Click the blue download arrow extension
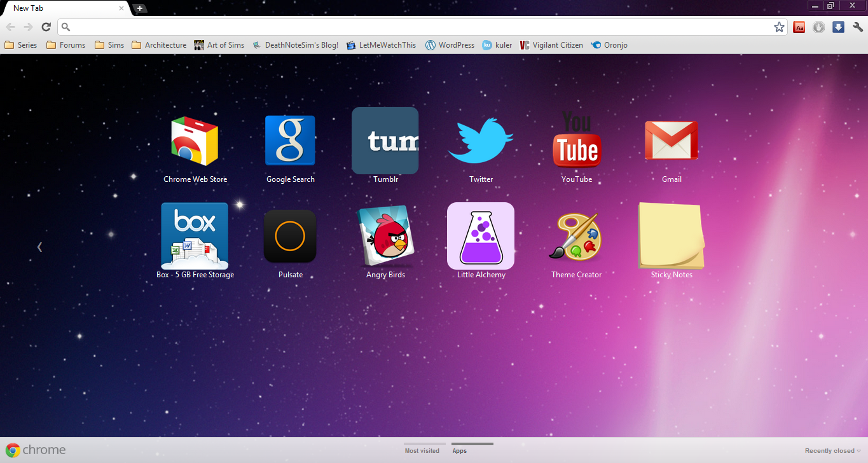Image resolution: width=868 pixels, height=463 pixels. (x=838, y=27)
